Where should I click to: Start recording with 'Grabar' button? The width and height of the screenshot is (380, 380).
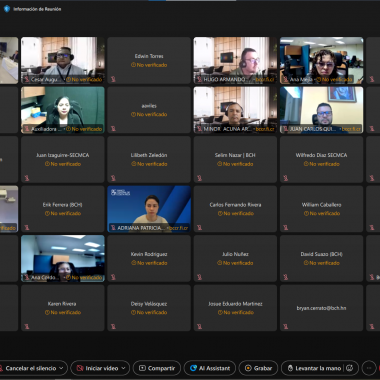258,368
